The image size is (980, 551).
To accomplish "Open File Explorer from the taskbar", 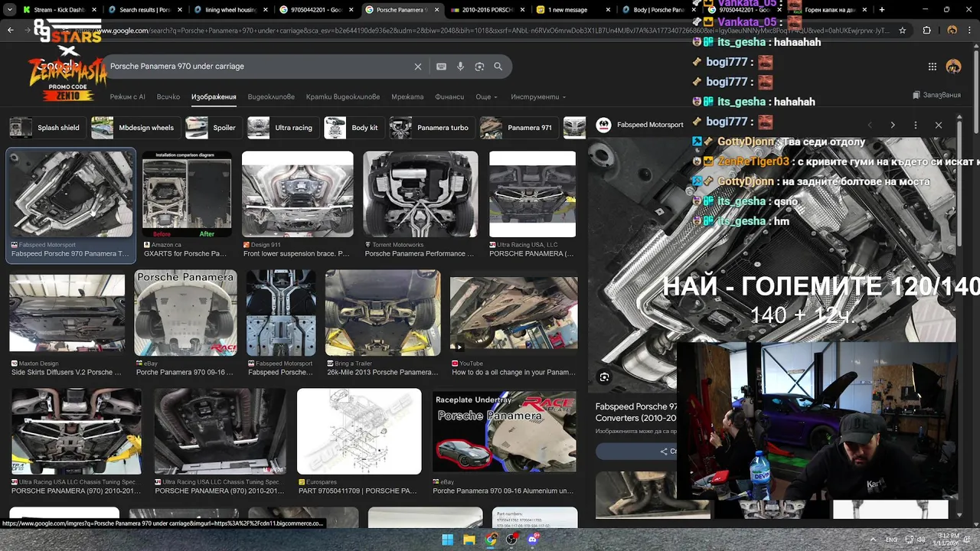I will click(x=469, y=540).
